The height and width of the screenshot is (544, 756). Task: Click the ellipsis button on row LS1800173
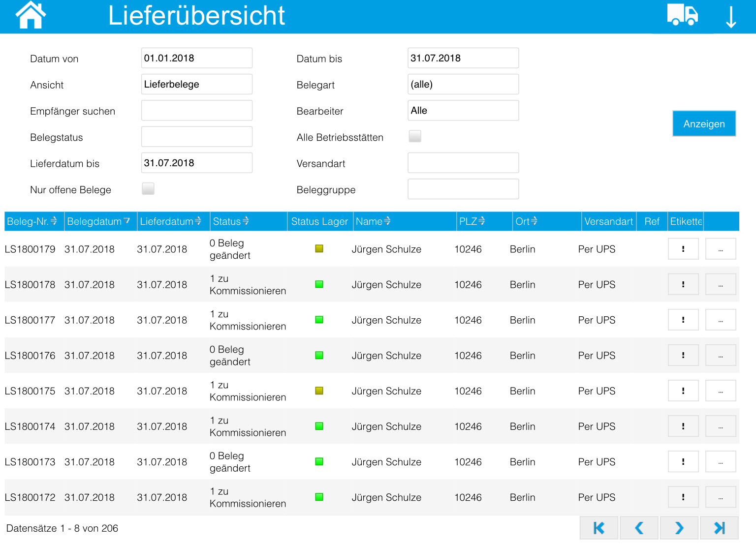tap(721, 461)
